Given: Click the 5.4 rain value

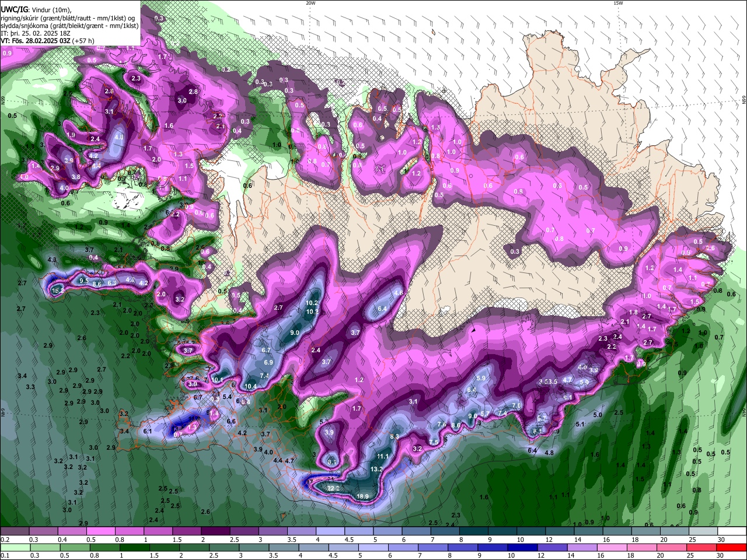Looking at the screenshot, I should tap(228, 397).
